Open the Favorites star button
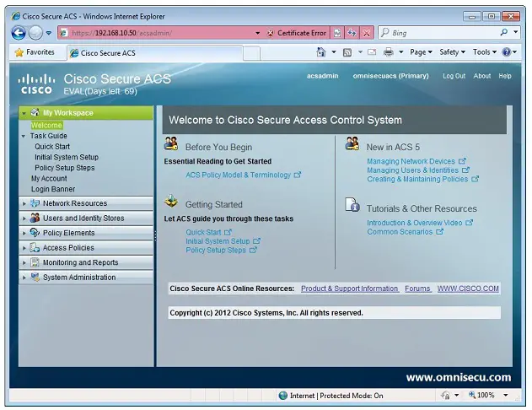 [x=35, y=52]
